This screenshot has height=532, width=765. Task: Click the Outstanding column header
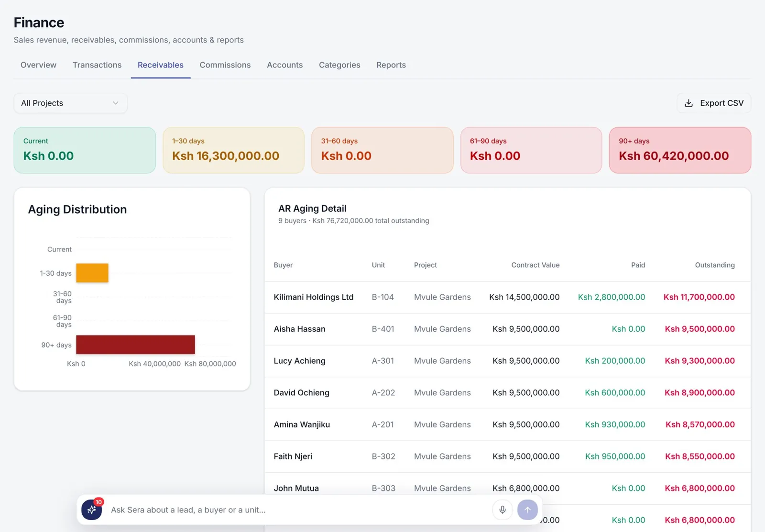pos(714,265)
